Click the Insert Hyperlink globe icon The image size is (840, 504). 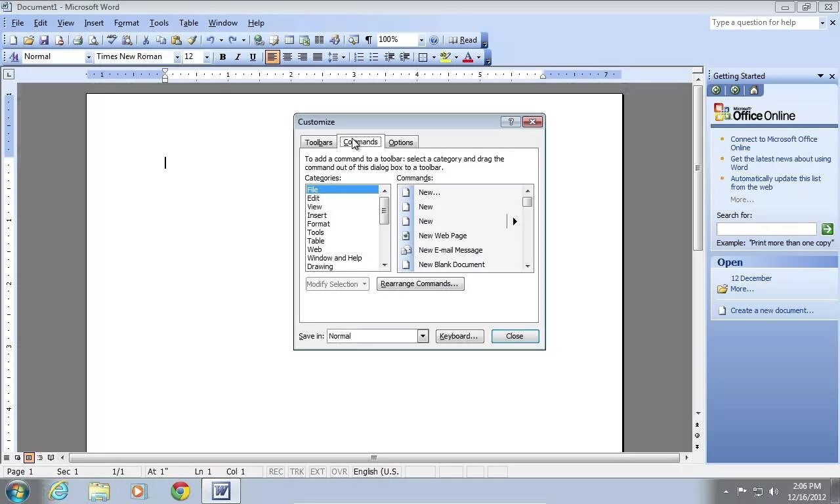(x=259, y=40)
